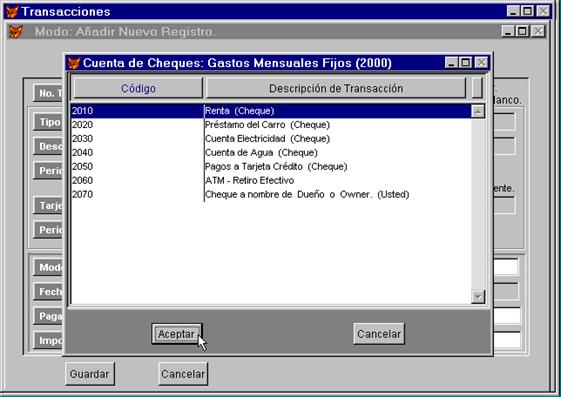This screenshot has width=561, height=397.
Task: Click the Aceptar button in the dialog
Action: tap(177, 334)
